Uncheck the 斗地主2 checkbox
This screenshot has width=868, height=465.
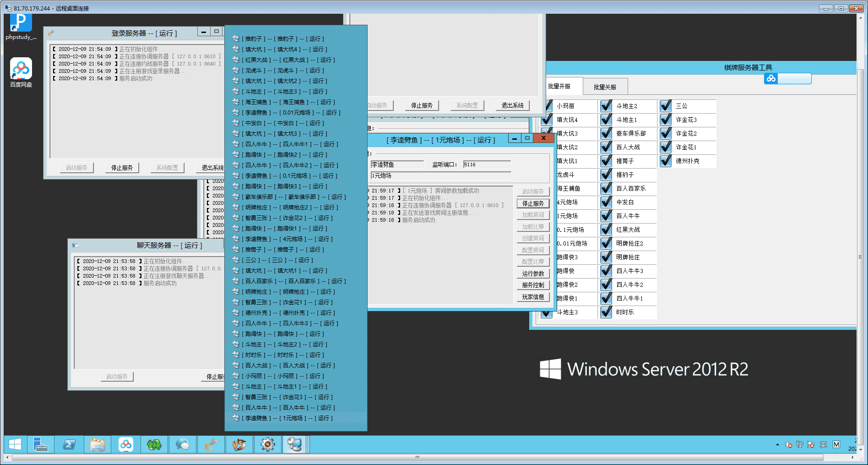[607, 106]
